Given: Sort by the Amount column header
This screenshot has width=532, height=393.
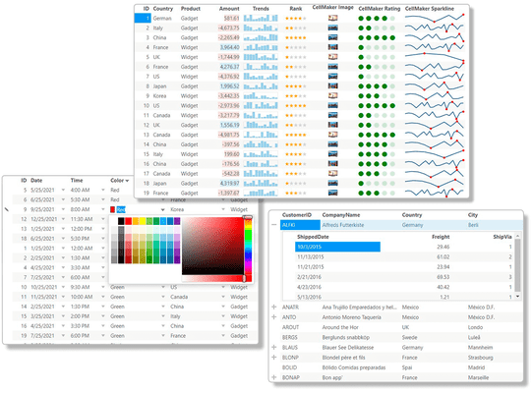Looking at the screenshot, I should coord(229,9).
